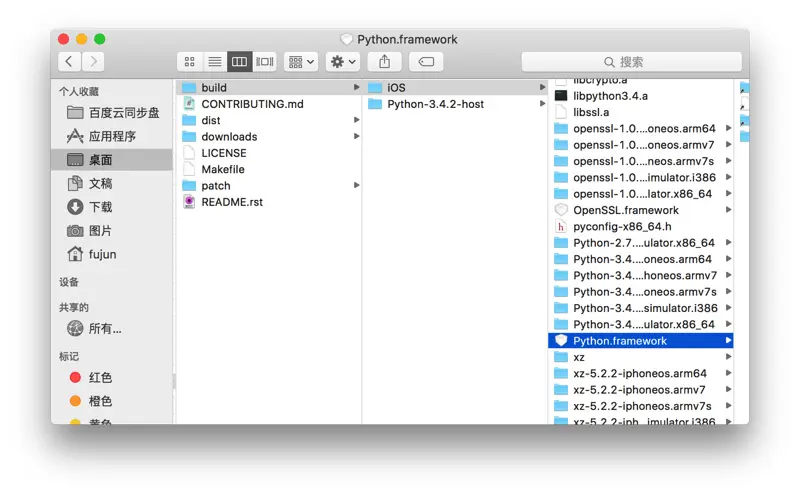Expand the Python.framework arrow
This screenshot has width=800, height=497.
728,340
